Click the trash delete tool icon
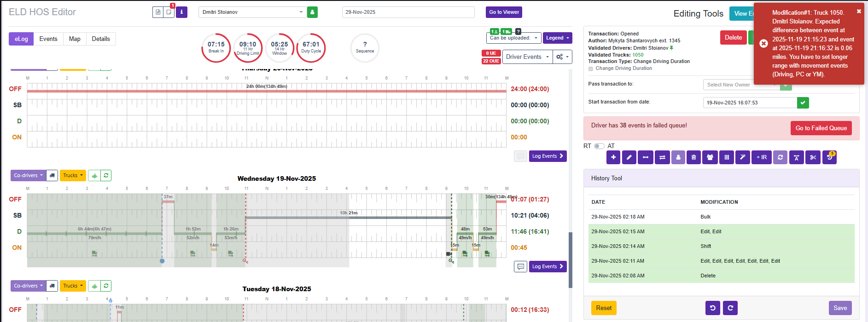Image resolution: width=868 pixels, height=322 pixels. point(694,157)
